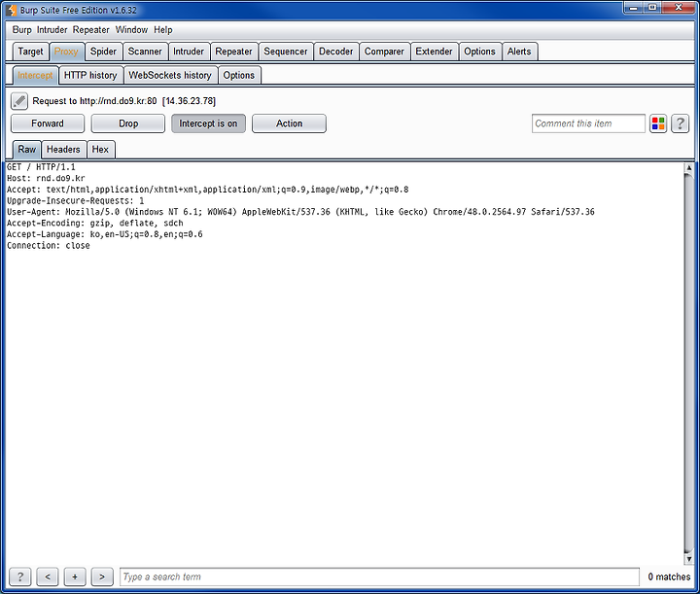
Task: Open the Extender tab
Action: tap(434, 52)
